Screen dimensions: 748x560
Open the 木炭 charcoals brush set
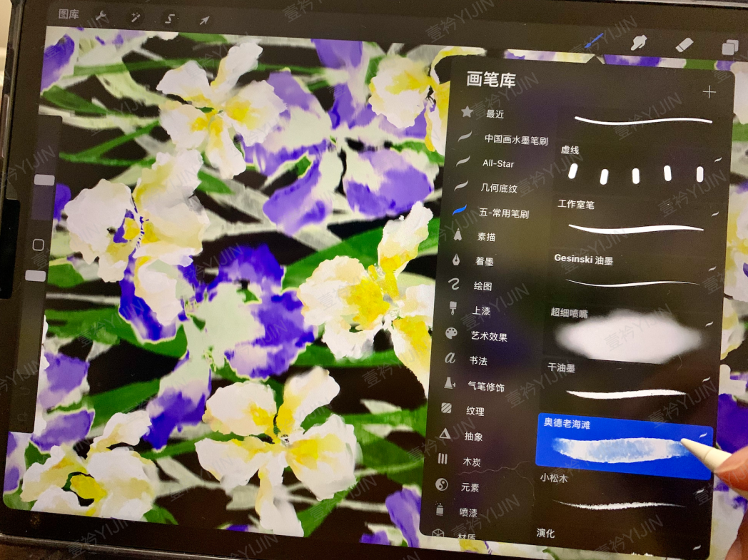coord(472,462)
